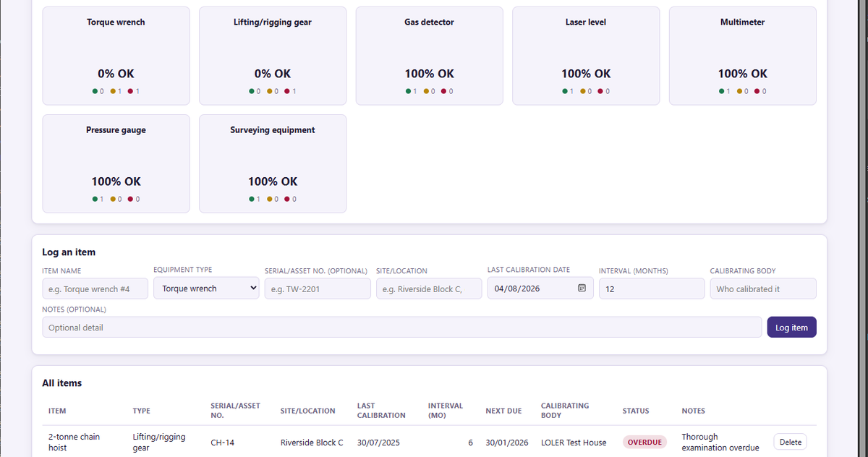Click '0% OK' on Lifting/rigging gear card
868x457 pixels.
[273, 74]
